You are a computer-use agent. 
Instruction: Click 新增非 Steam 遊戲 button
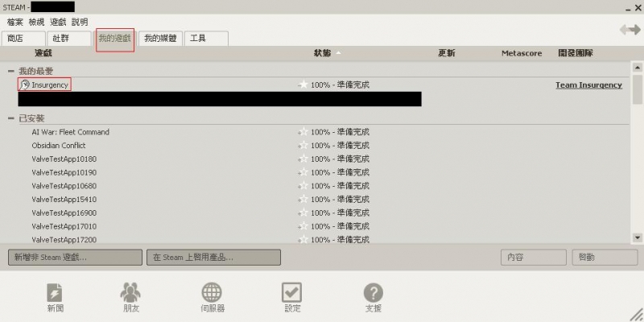click(x=75, y=258)
